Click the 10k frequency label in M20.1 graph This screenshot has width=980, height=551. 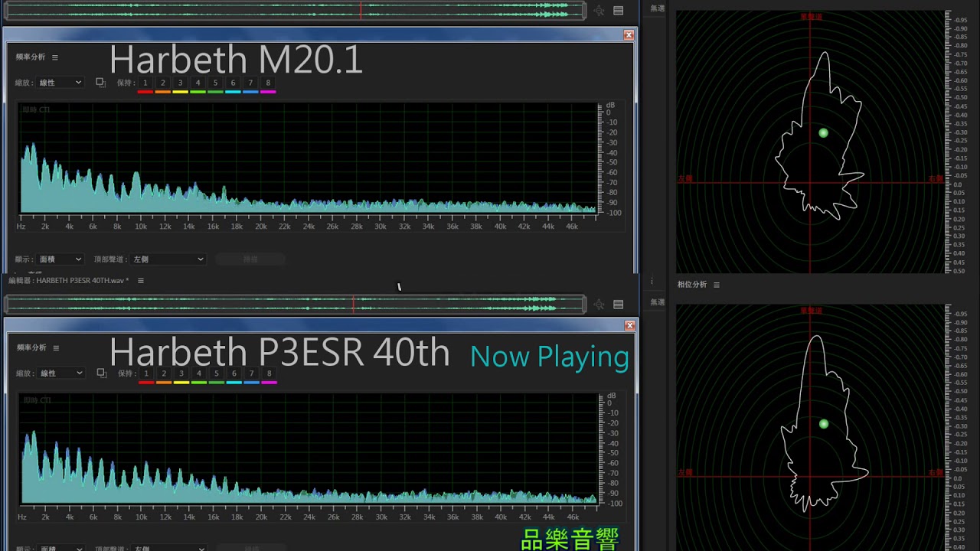pyautogui.click(x=141, y=227)
